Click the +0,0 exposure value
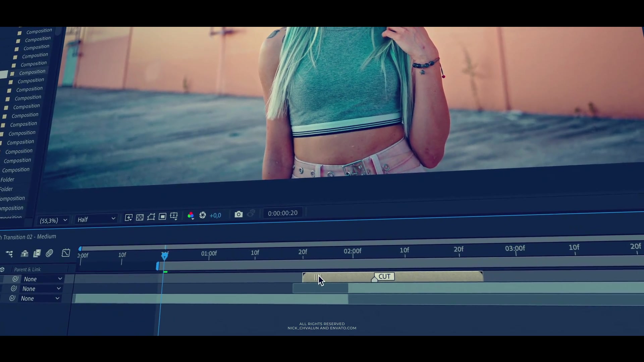 [215, 216]
